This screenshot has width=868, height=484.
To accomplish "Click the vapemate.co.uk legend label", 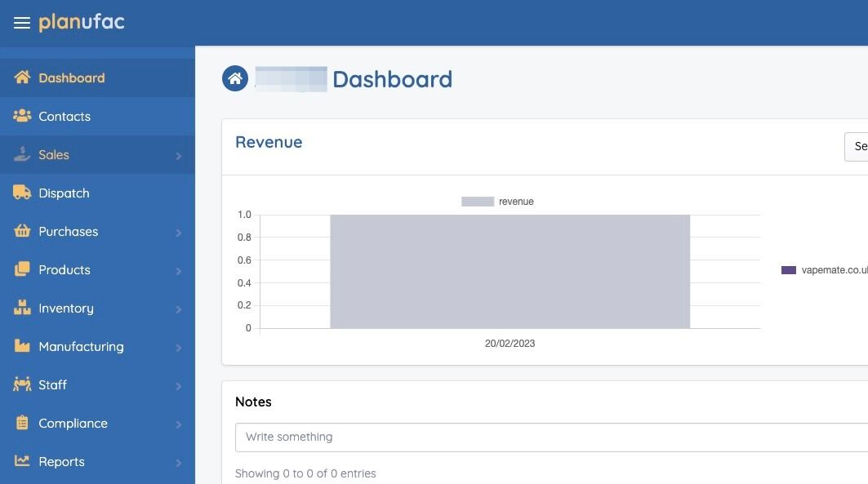I will (x=835, y=270).
